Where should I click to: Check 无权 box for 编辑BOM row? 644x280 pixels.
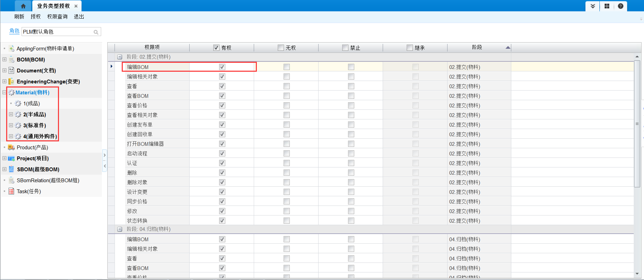pos(287,67)
